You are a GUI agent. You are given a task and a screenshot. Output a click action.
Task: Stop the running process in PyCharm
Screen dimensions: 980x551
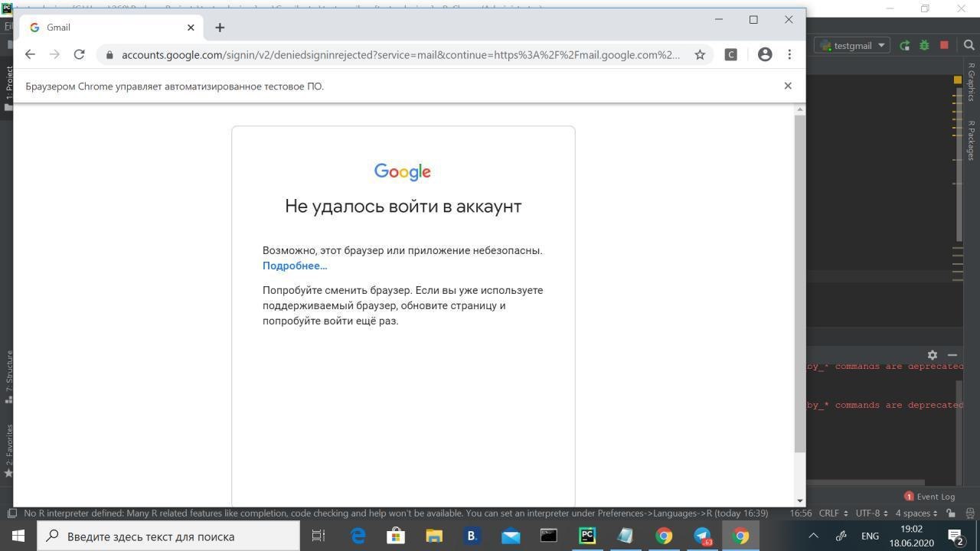pos(944,45)
